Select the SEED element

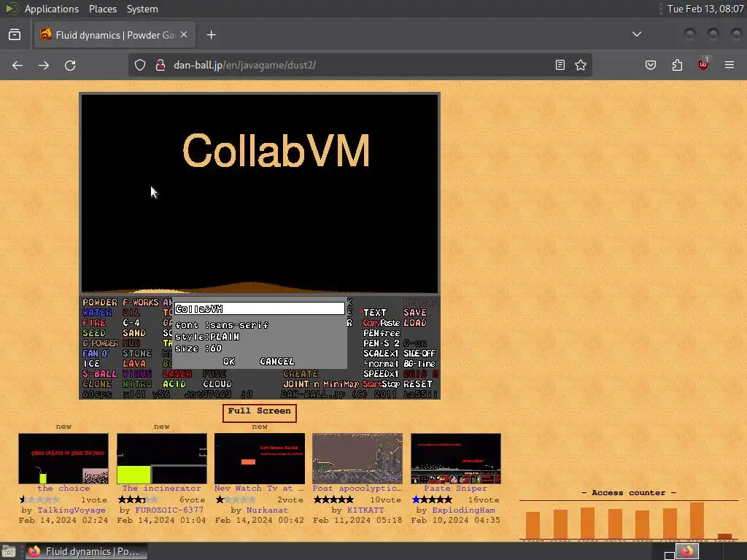point(94,333)
